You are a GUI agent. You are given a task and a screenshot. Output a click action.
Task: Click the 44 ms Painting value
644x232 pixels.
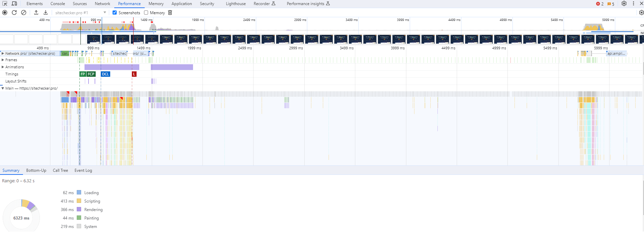[x=68, y=218]
